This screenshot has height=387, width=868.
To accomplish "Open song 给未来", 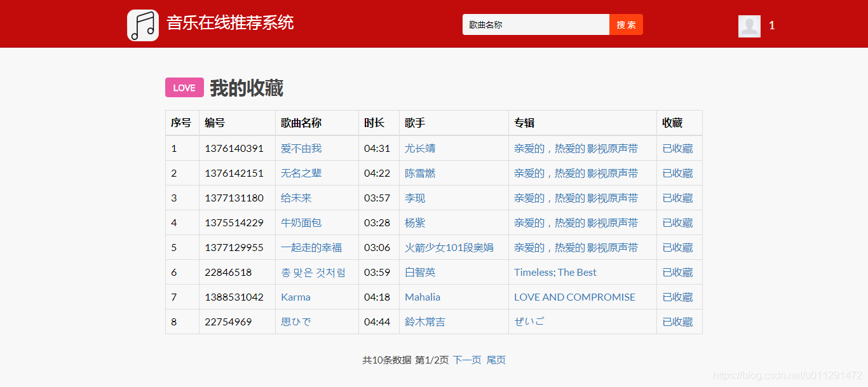I will [x=296, y=198].
